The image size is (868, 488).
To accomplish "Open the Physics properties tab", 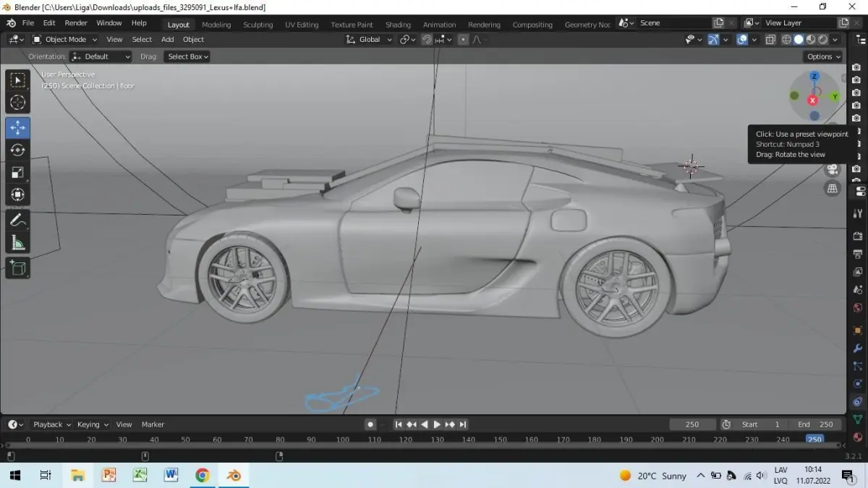I will [x=858, y=384].
